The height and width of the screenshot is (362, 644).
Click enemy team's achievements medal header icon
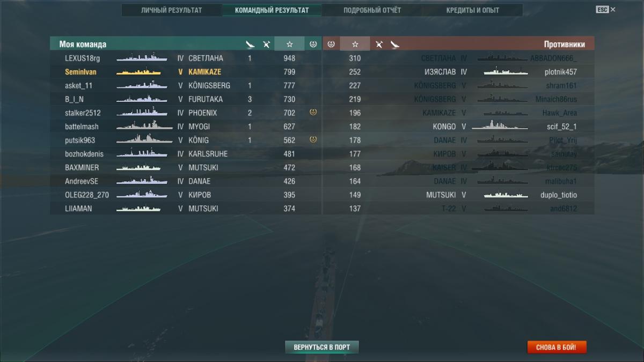point(331,44)
